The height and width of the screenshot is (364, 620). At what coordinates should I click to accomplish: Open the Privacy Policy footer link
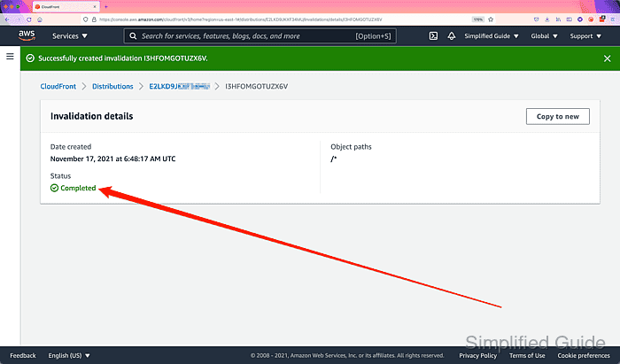(x=477, y=355)
